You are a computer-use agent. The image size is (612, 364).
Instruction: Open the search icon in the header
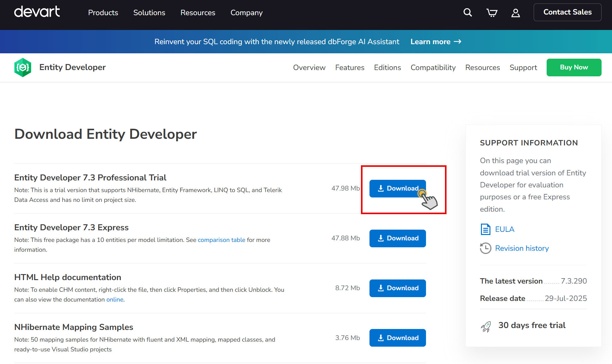pos(467,13)
